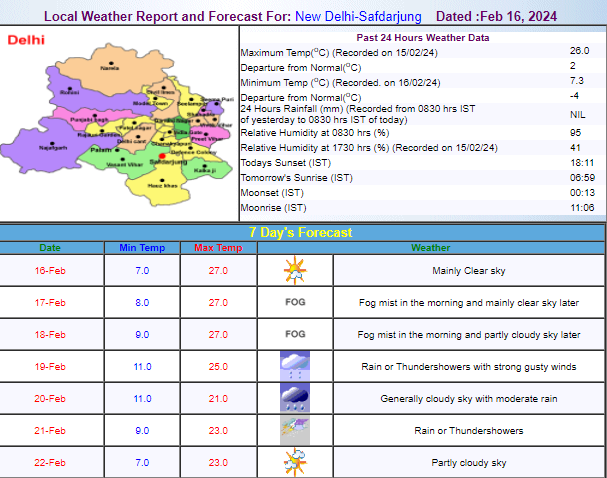Image resolution: width=607 pixels, height=478 pixels.
Task: Click the FOG icon for 17-Feb
Action: (x=295, y=302)
